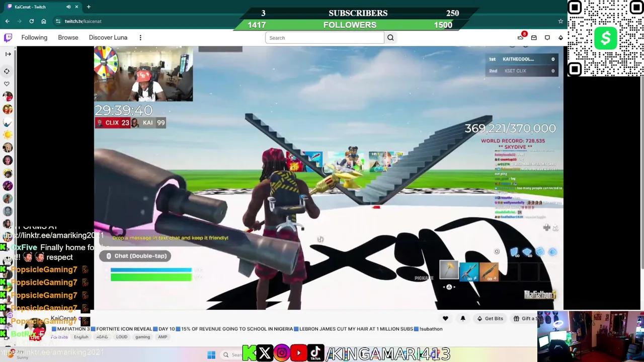The width and height of the screenshot is (644, 362).
Task: Click the KaiCenat channel name
Action: pos(63,318)
